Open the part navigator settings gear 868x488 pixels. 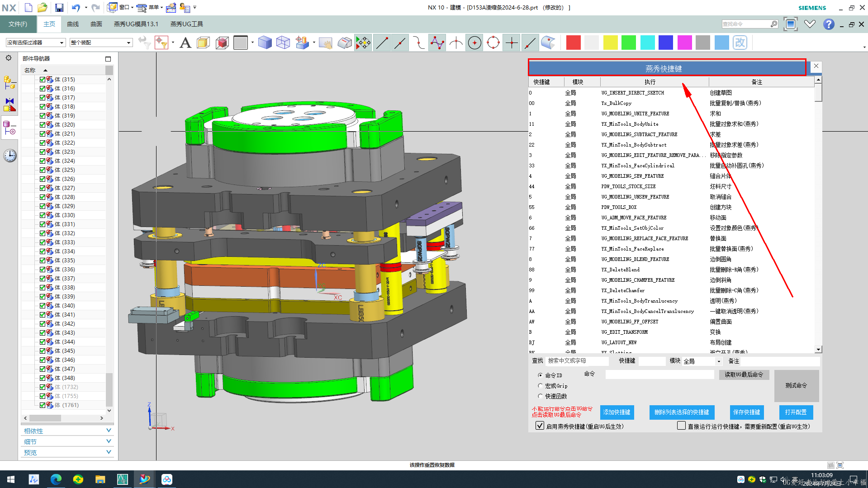tap(9, 58)
